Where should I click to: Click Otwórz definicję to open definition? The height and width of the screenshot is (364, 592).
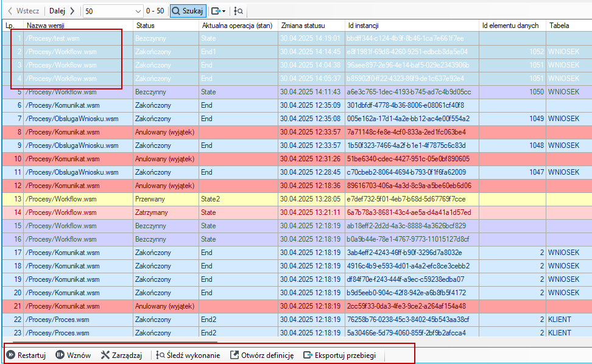click(262, 355)
